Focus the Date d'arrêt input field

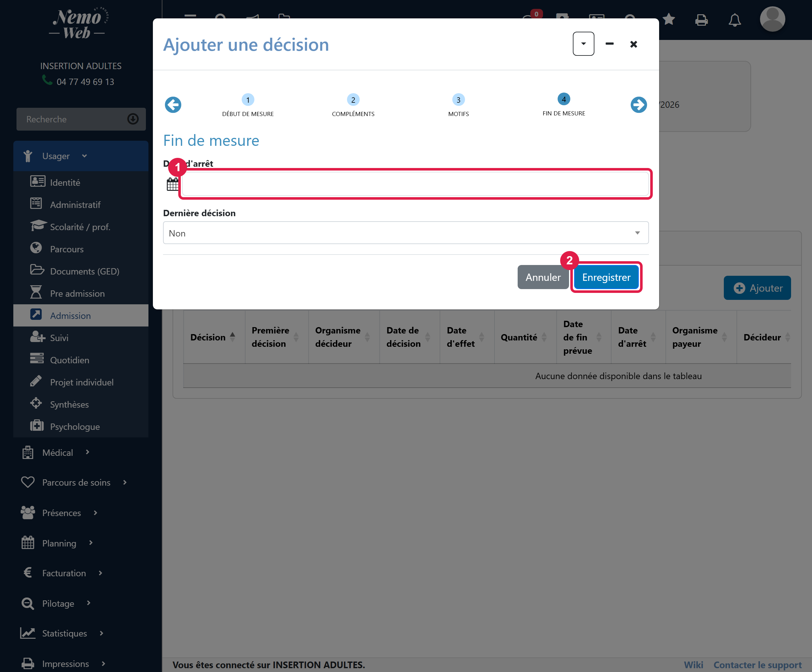click(x=415, y=184)
